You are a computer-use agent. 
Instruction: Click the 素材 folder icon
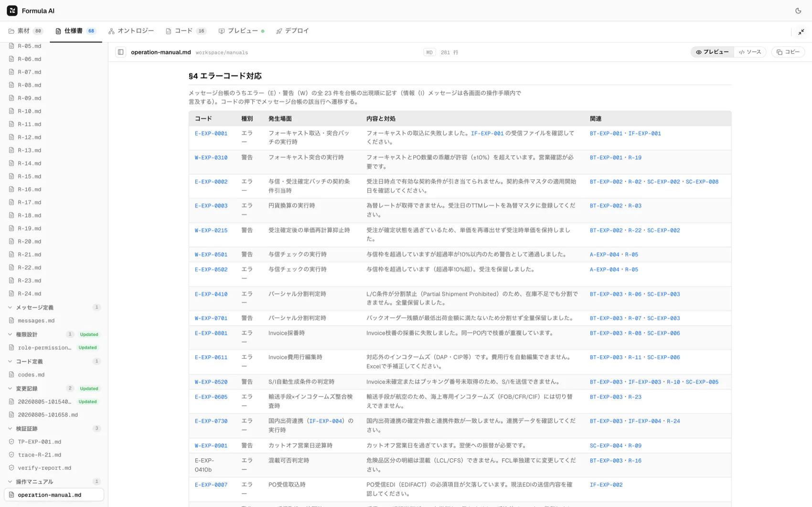(x=11, y=31)
